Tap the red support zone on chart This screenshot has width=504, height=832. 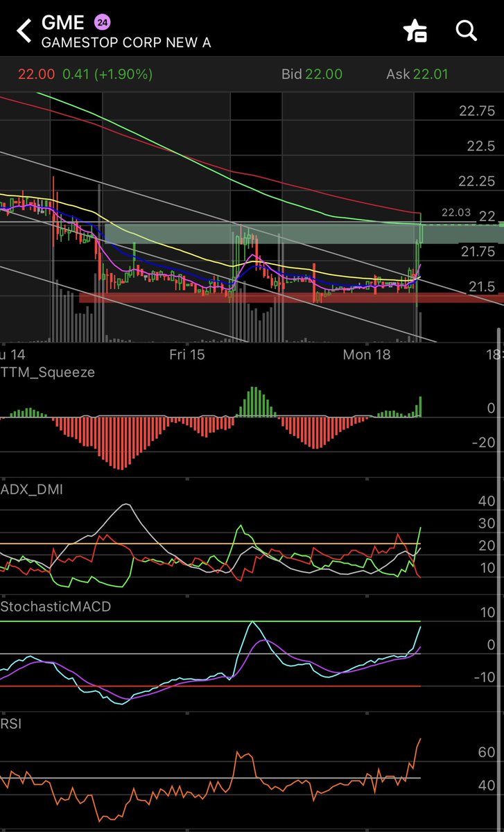[291, 297]
